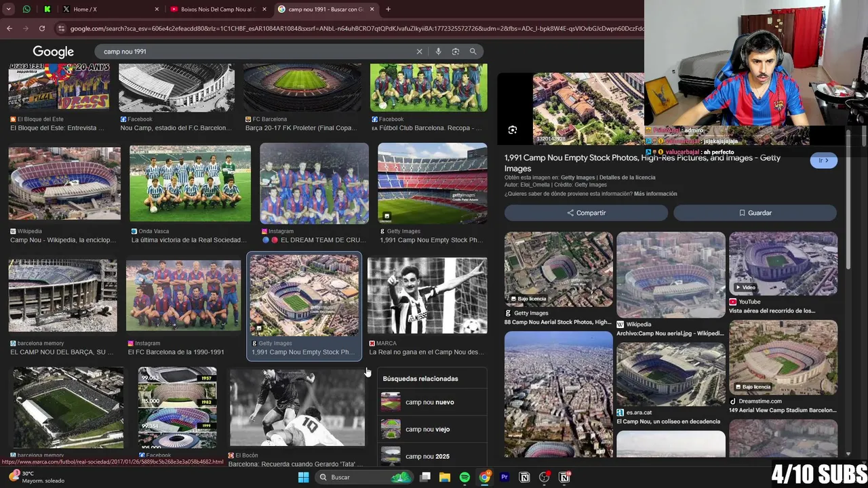Share the image via Compartir
Screen dimensions: 868x488
[586, 213]
